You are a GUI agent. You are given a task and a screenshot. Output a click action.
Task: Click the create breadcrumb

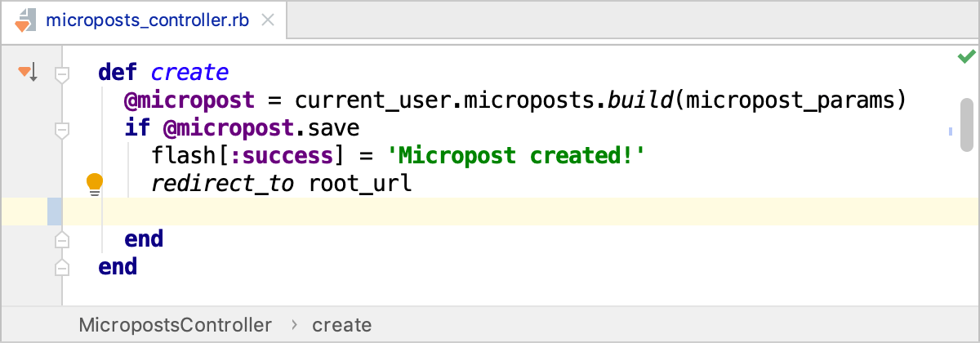point(341,325)
